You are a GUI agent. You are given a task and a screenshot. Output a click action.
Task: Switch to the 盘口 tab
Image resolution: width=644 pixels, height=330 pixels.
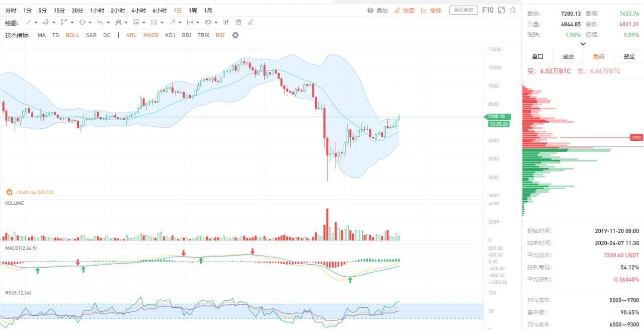[x=537, y=57]
